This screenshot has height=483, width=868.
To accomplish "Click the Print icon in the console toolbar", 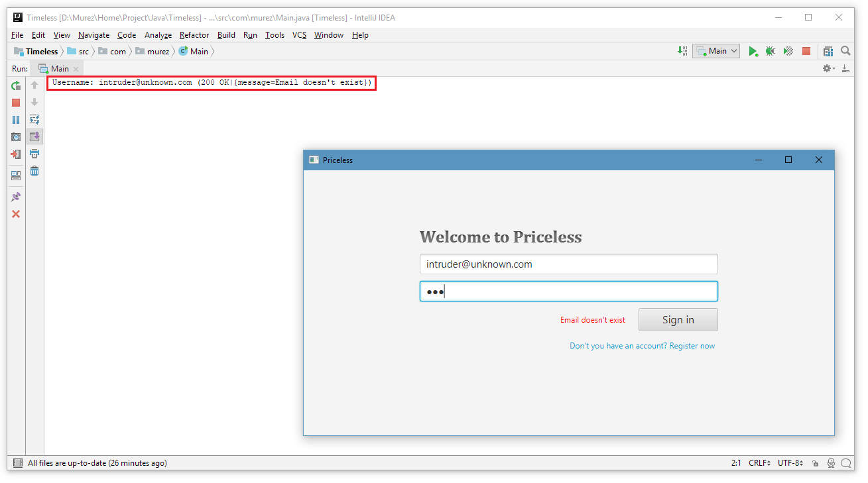I will coord(34,154).
